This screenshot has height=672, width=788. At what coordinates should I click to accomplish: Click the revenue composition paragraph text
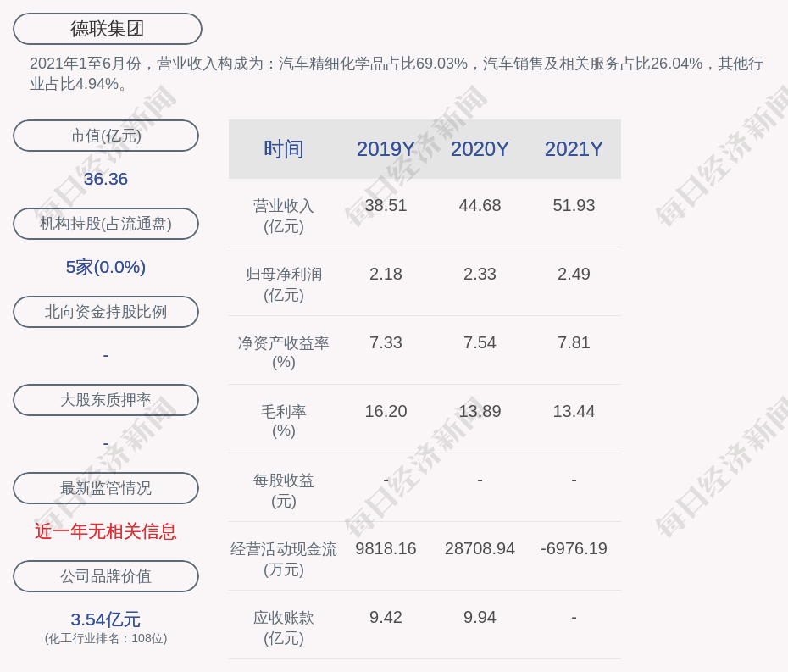pyautogui.click(x=396, y=74)
